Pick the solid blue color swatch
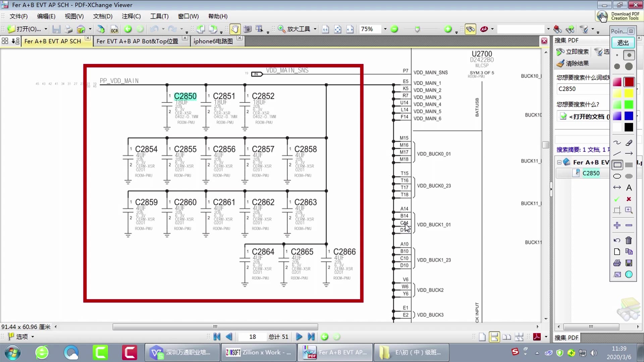644x362 pixels. 629,116
